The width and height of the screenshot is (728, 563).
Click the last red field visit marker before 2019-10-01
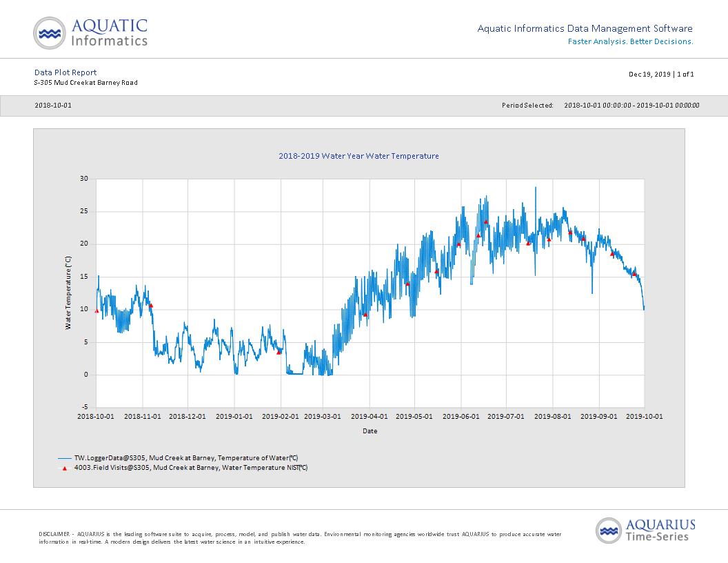(634, 274)
